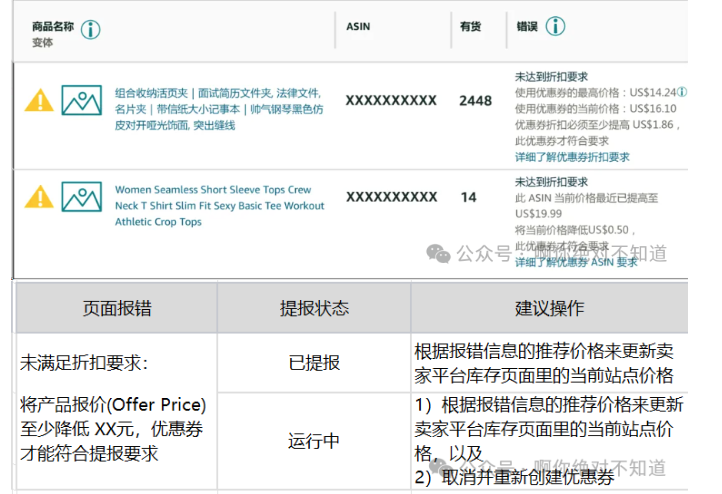Click the 已提报 status cell
The height and width of the screenshot is (494, 722).
tap(314, 363)
